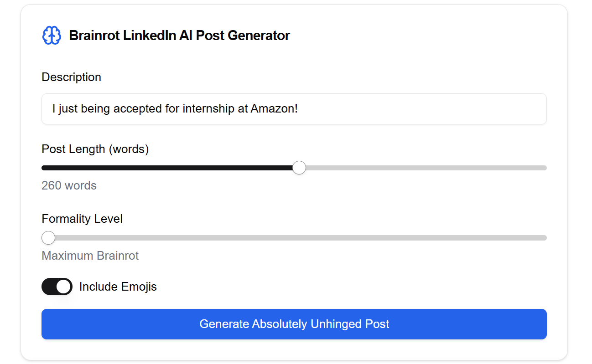The height and width of the screenshot is (364, 592).
Task: Click the far right end of Formality Level slider
Action: (544, 238)
